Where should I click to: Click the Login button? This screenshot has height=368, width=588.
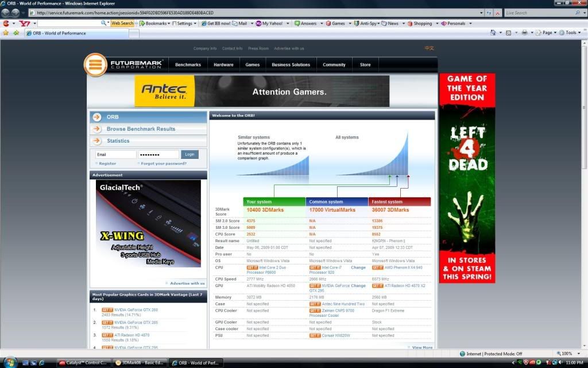pyautogui.click(x=189, y=154)
